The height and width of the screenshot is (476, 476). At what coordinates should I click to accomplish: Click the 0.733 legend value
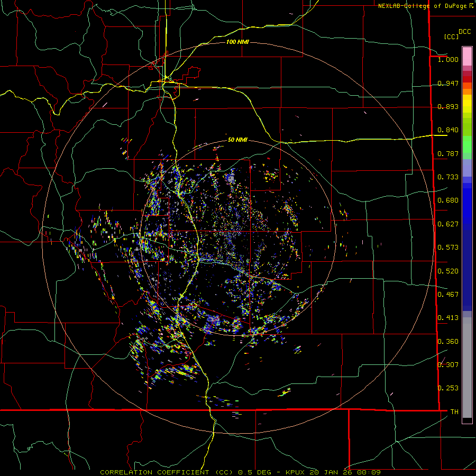448,177
